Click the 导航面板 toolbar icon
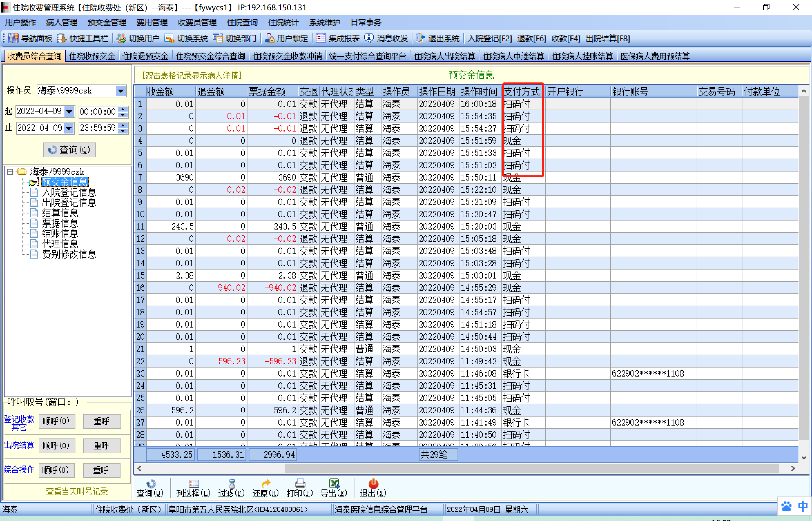812x521 pixels. click(x=14, y=38)
